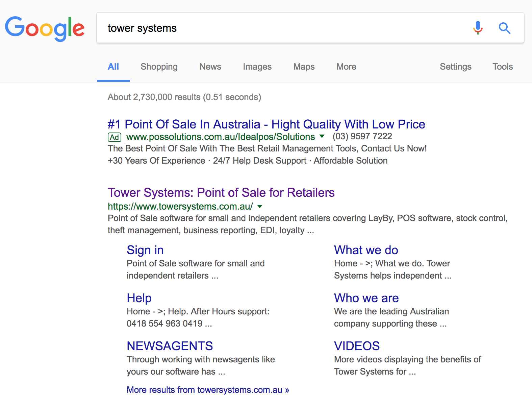The image size is (532, 405).
Task: Click the green Ad badge label
Action: pos(115,137)
